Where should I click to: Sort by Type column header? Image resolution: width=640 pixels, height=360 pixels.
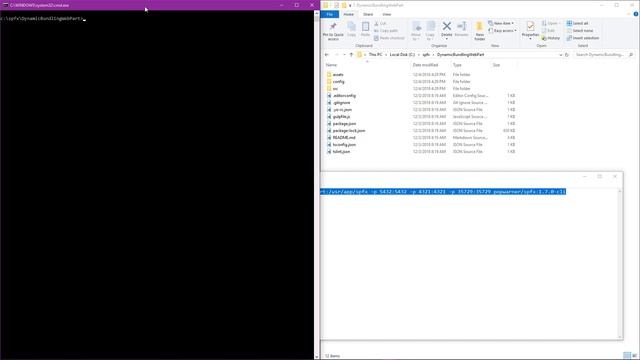457,65
